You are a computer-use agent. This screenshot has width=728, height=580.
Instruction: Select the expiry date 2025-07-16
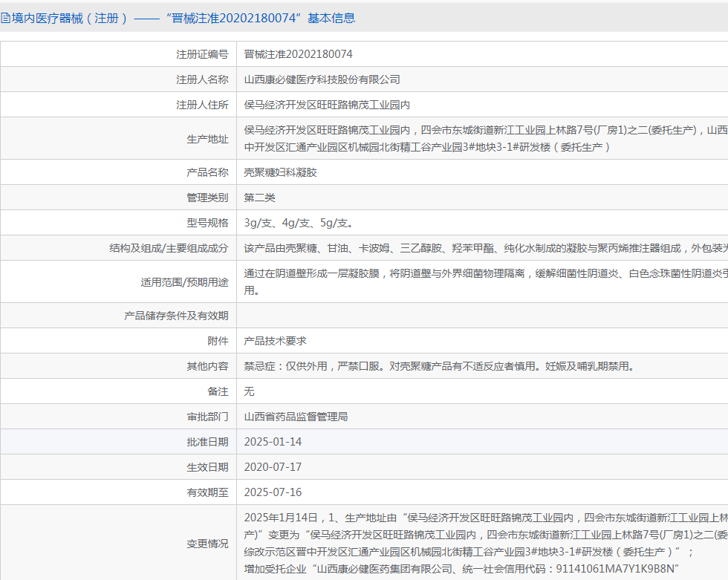(273, 492)
